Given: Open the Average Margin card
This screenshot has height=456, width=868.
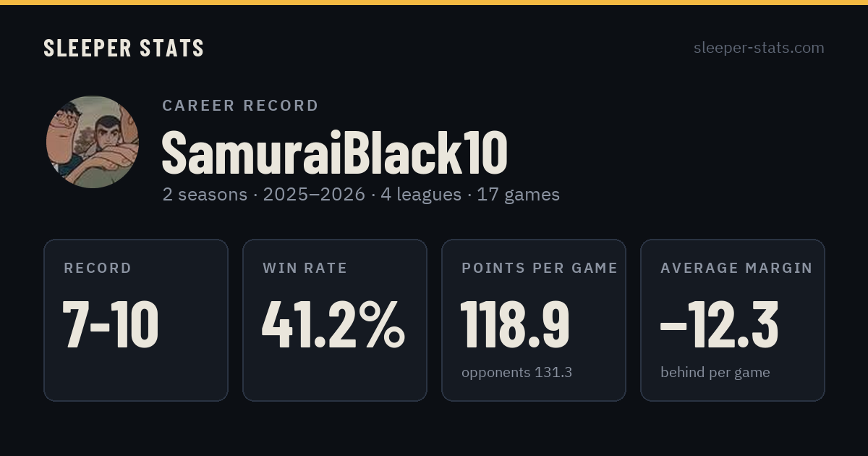Looking at the screenshot, I should tap(733, 320).
